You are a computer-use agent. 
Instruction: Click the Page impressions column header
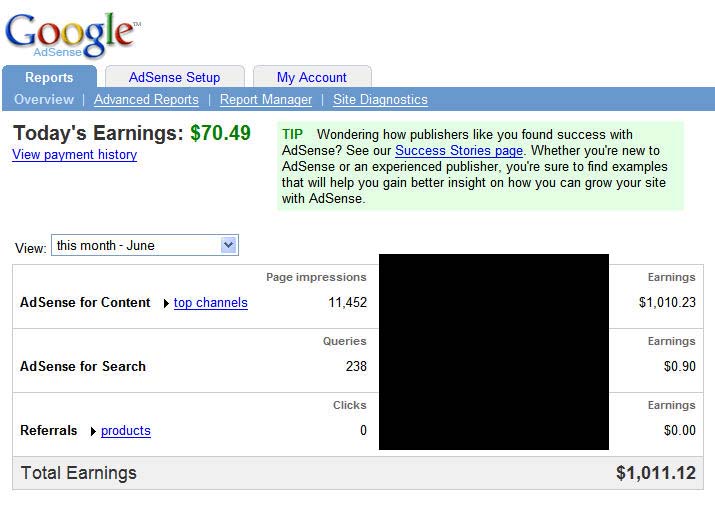pyautogui.click(x=316, y=277)
